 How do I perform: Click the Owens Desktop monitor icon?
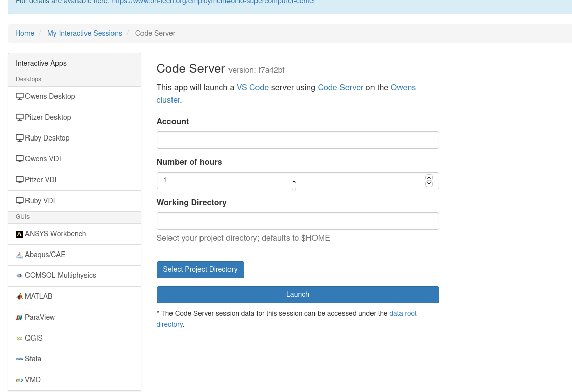20,96
